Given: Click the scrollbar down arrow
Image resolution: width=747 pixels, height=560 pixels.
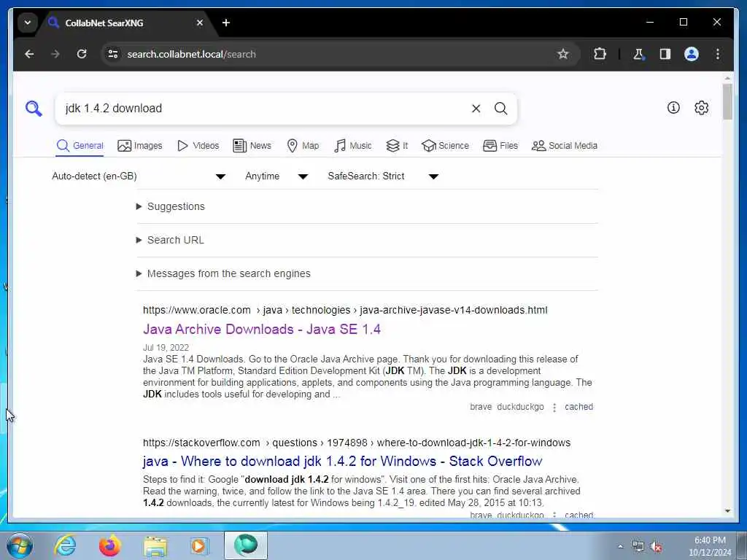Looking at the screenshot, I should (727, 511).
